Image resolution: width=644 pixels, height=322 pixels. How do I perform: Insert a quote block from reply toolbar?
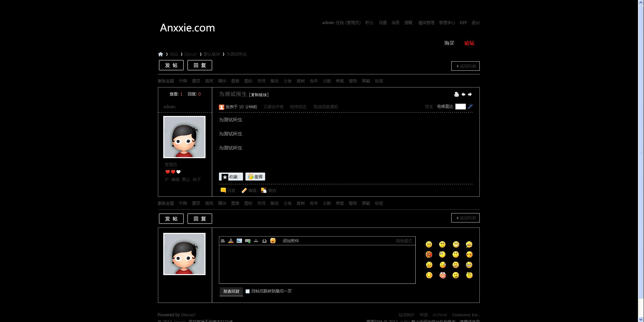(256, 241)
